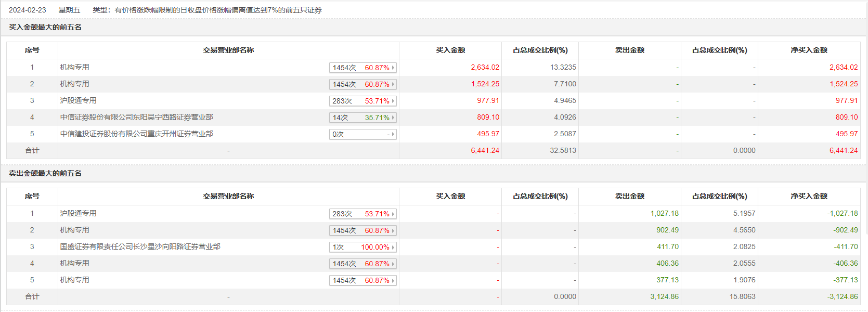This screenshot has height=312, width=868.
Task: Open 国盛证券长沙星沙向阳路证券营业部 link
Action: click(140, 246)
